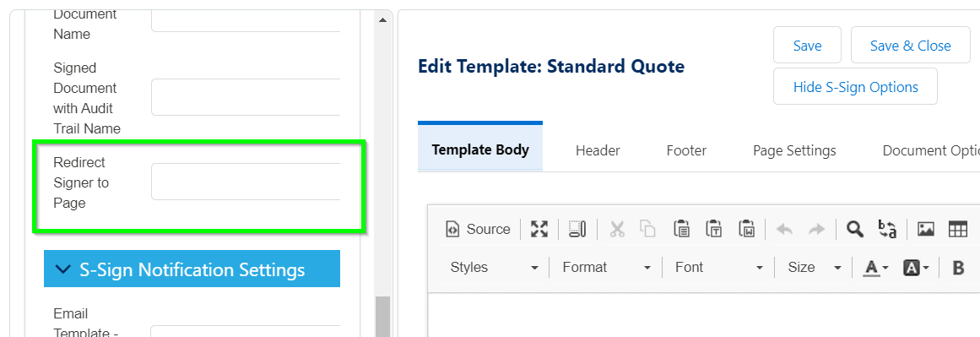
Task: Toggle the Show Blocks icon
Action: tap(577, 230)
